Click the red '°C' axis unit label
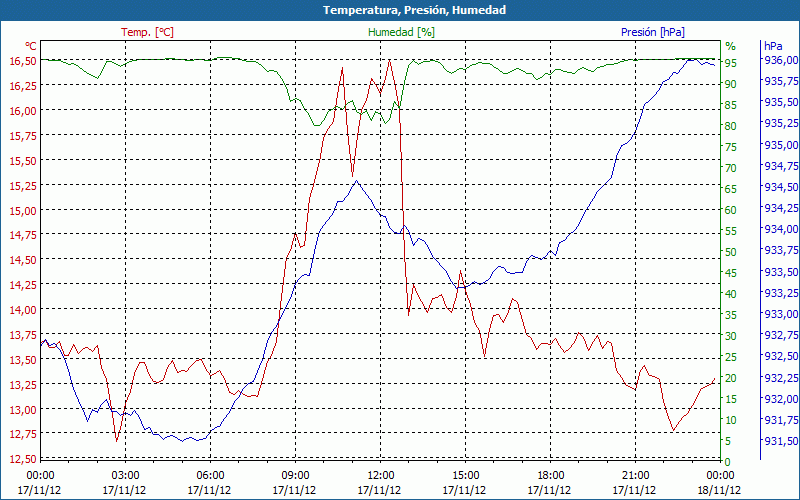The image size is (800, 500). [31, 46]
